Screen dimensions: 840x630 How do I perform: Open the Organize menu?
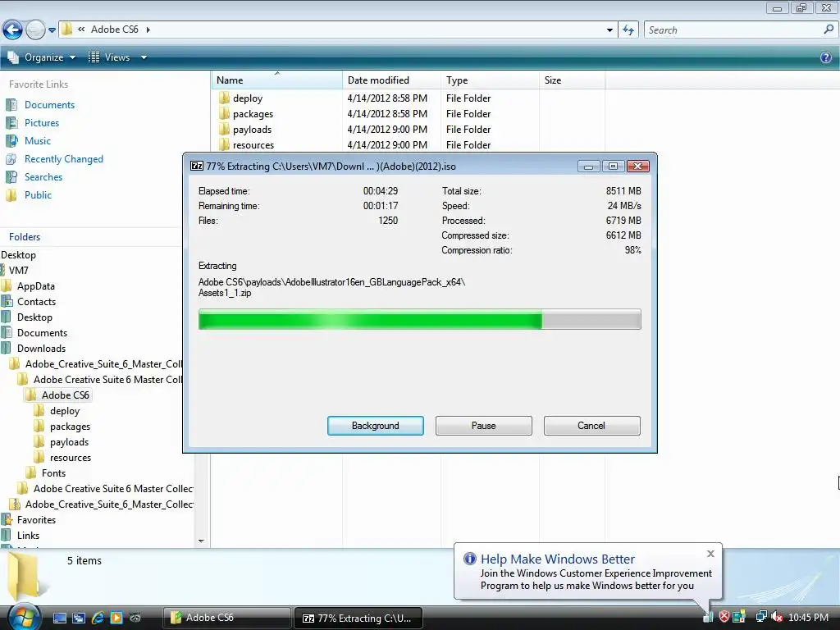coord(42,57)
